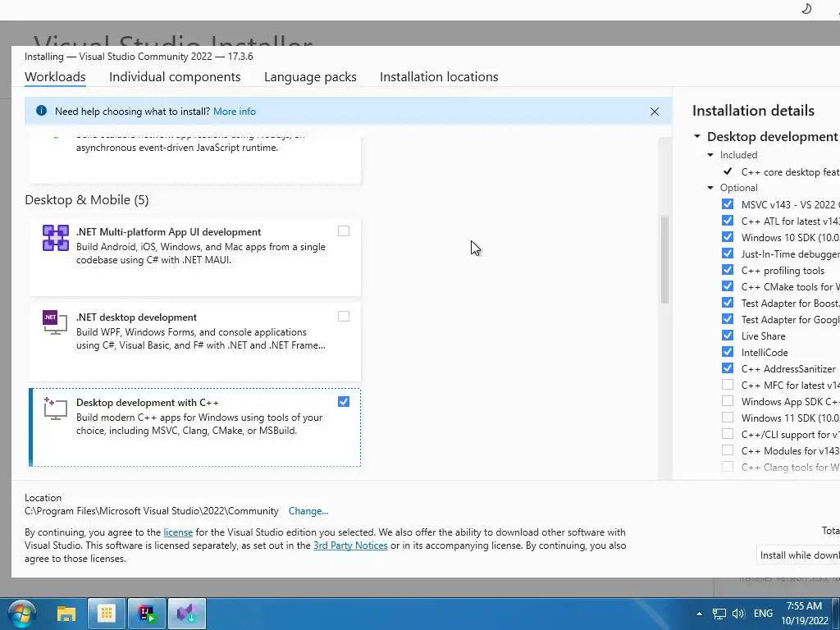This screenshot has height=630, width=840.
Task: Uncheck C++ profiling tools component
Action: click(727, 270)
